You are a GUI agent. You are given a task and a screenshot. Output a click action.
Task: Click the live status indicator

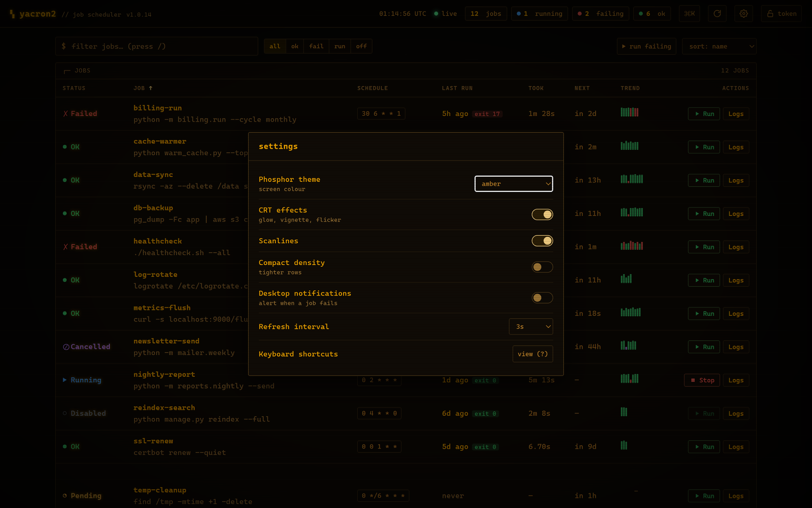tap(445, 14)
